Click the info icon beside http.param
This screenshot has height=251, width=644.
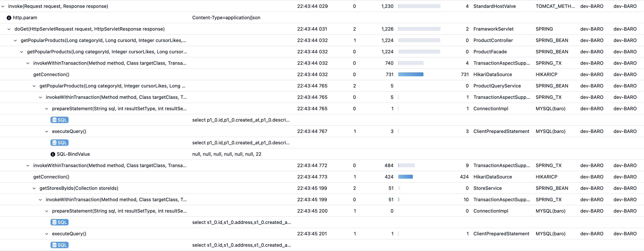[9, 18]
